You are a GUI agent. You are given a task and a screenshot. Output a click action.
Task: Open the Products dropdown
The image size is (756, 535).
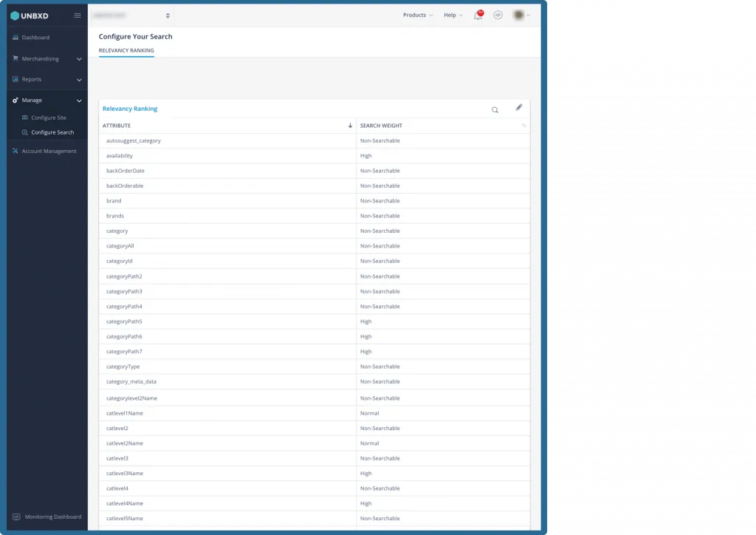(418, 15)
